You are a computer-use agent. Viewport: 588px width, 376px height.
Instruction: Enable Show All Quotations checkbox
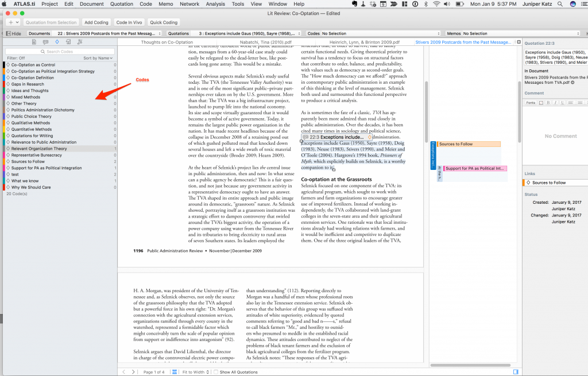point(216,372)
